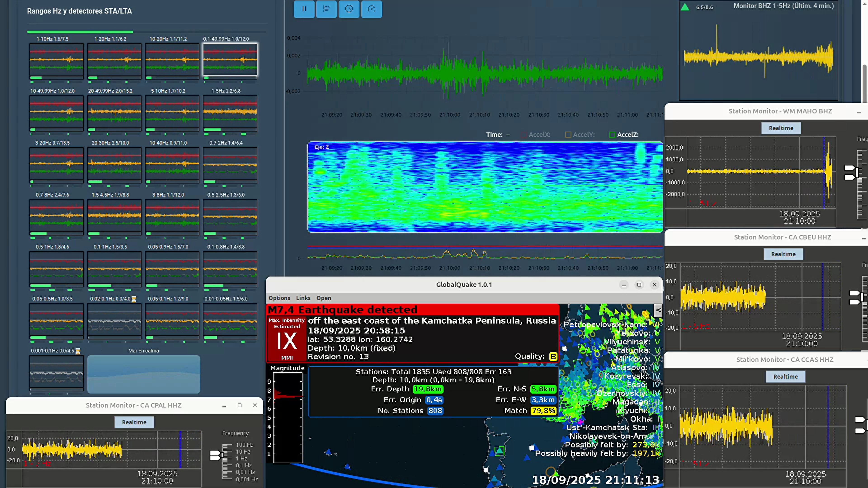Click the hourglass icon beside 0.02-0.1Hz
868x488 pixels.
coord(134,299)
